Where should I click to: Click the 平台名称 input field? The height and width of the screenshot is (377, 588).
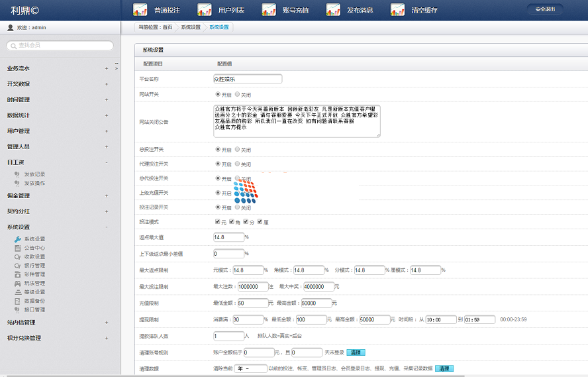(247, 79)
